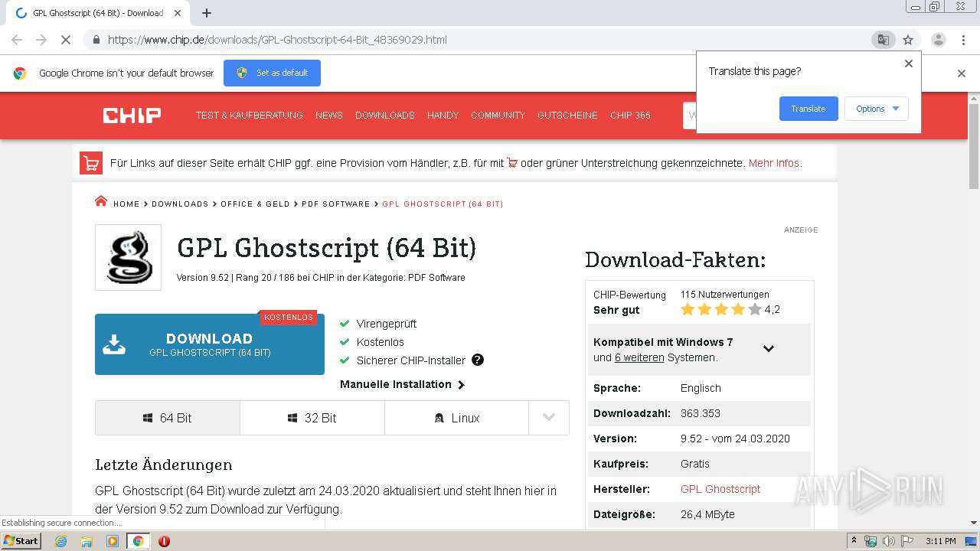Click the HOME breadcrumb link
The height and width of the screenshot is (551, 980).
126,204
